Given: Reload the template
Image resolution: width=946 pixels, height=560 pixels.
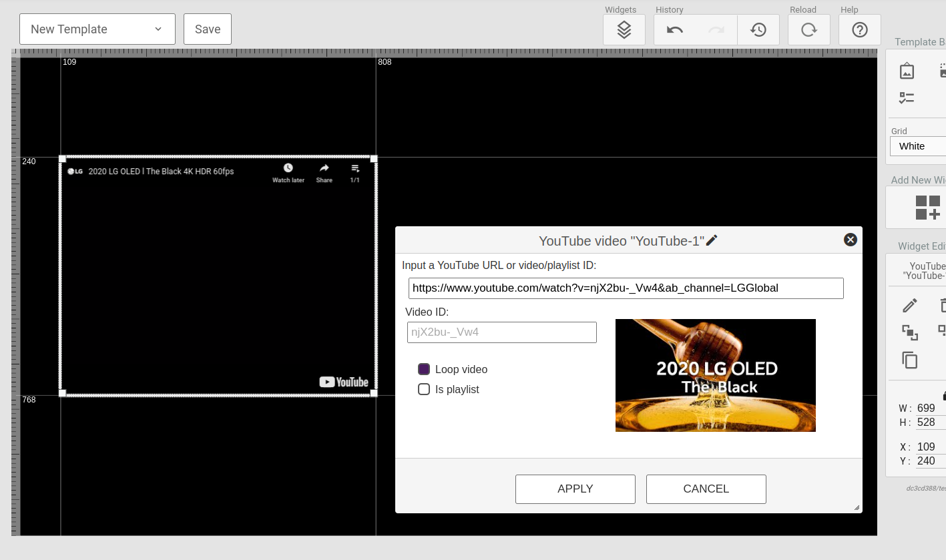Looking at the screenshot, I should (x=808, y=29).
